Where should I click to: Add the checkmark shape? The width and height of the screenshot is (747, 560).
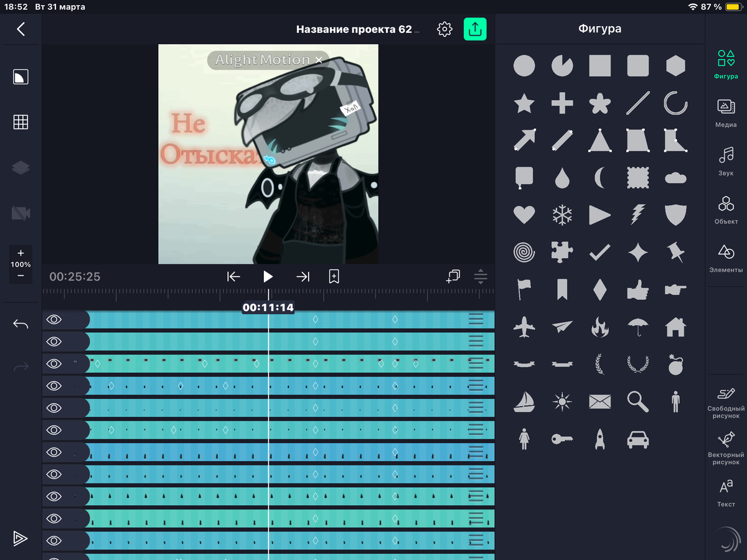600,252
